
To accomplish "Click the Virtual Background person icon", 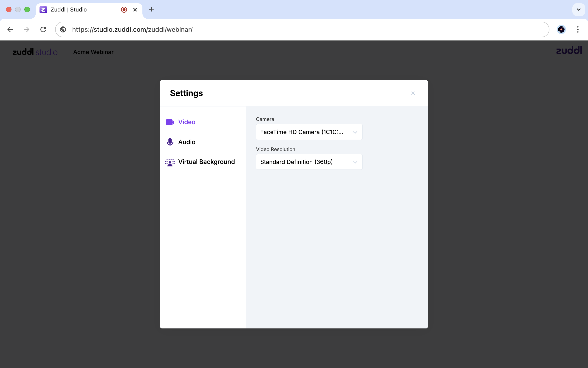I will 170,162.
